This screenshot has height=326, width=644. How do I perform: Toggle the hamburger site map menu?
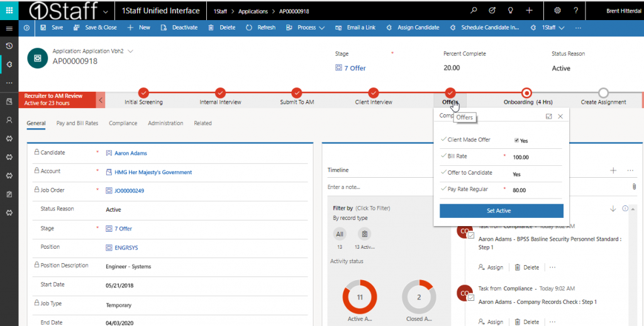(x=9, y=28)
